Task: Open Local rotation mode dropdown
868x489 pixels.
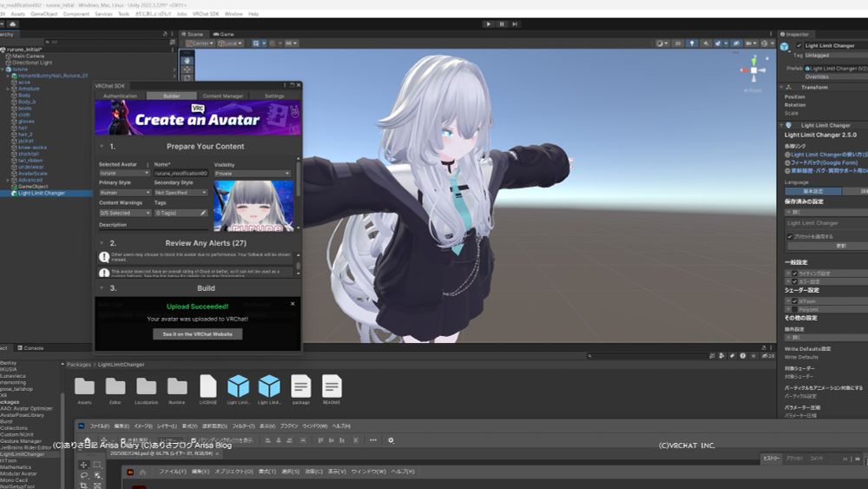Action: [230, 43]
